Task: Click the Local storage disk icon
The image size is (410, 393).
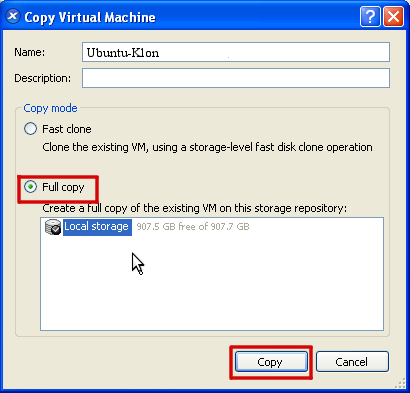Action: point(53,227)
